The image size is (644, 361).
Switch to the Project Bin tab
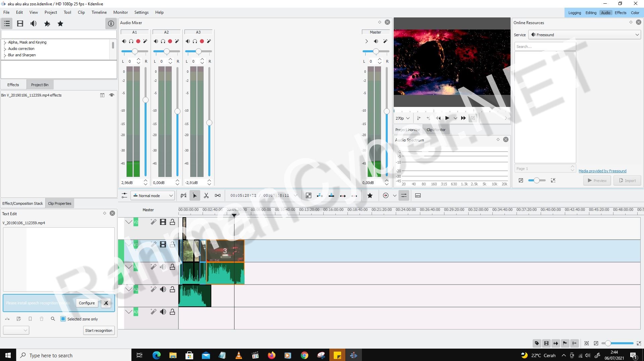pyautogui.click(x=40, y=85)
